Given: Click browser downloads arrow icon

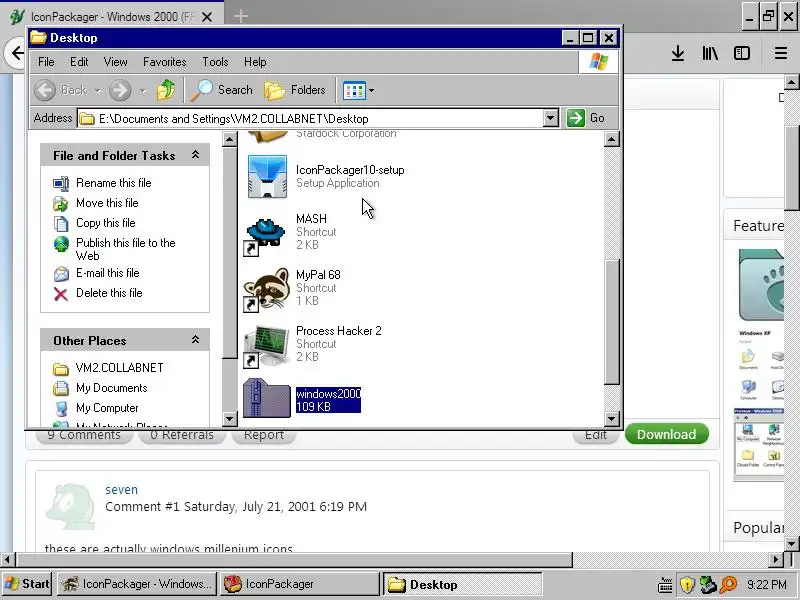Looking at the screenshot, I should (678, 53).
